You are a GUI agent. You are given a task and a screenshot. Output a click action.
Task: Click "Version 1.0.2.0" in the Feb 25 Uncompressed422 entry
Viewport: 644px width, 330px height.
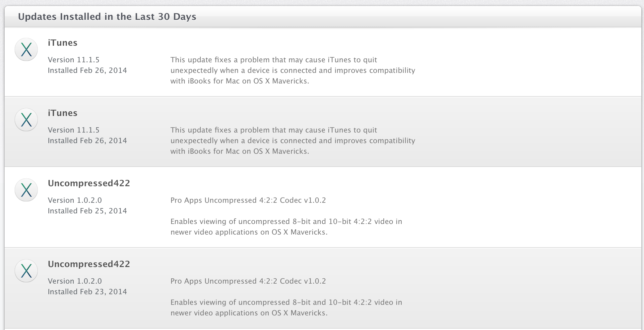(75, 200)
